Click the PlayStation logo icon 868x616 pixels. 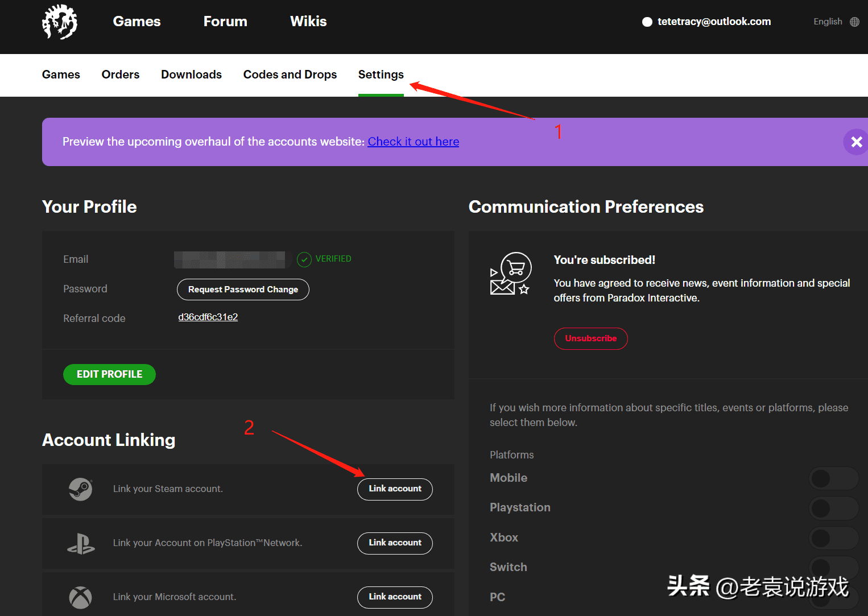pyautogui.click(x=81, y=544)
